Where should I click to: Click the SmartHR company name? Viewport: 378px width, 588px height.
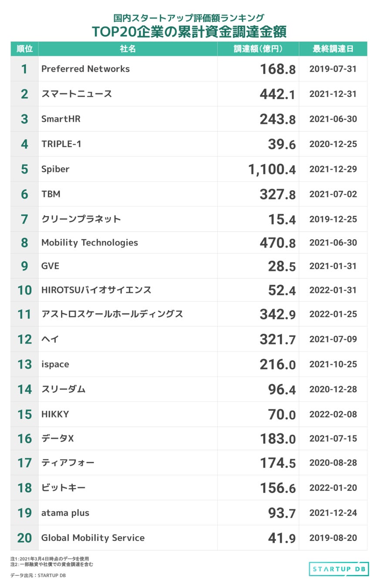tap(61, 119)
